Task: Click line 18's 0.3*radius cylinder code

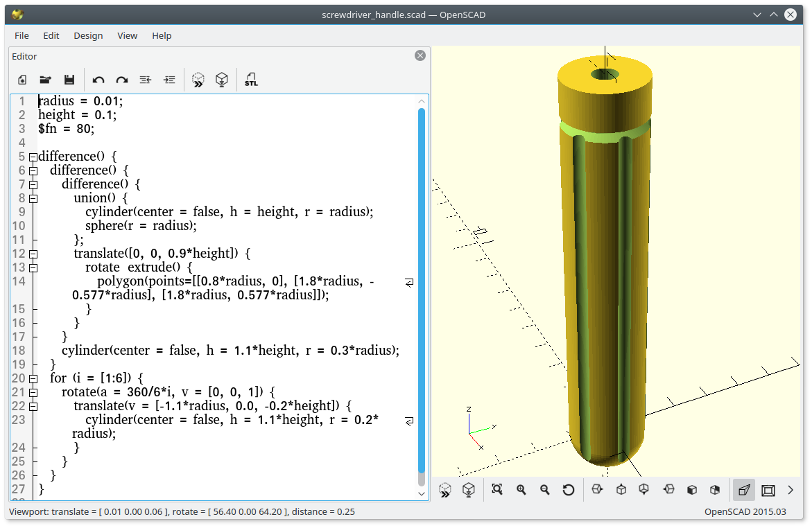Action: (230, 351)
